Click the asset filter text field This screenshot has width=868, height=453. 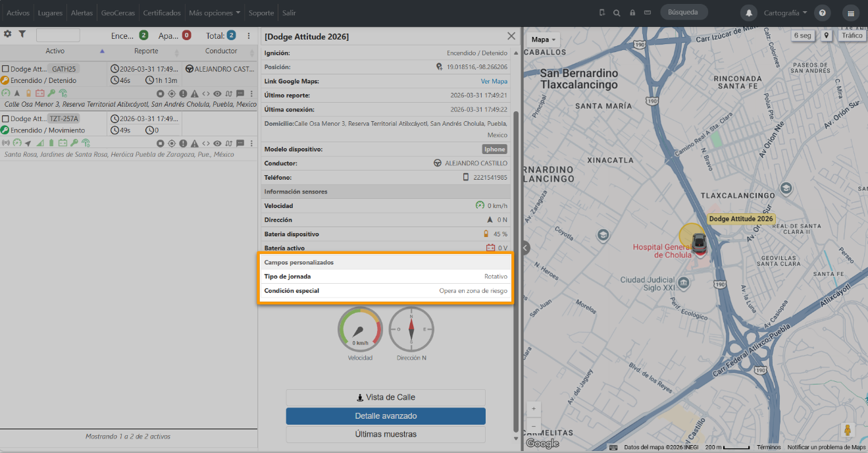point(58,36)
